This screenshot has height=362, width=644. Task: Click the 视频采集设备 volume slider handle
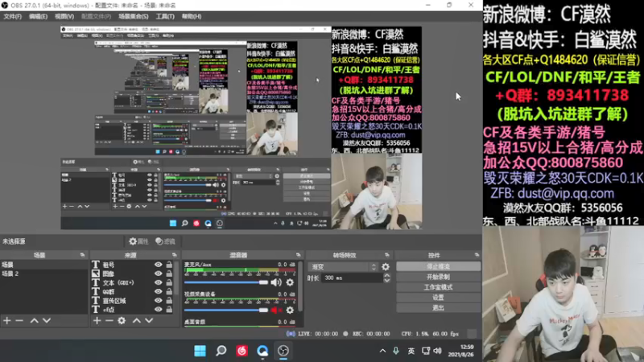[x=263, y=311]
